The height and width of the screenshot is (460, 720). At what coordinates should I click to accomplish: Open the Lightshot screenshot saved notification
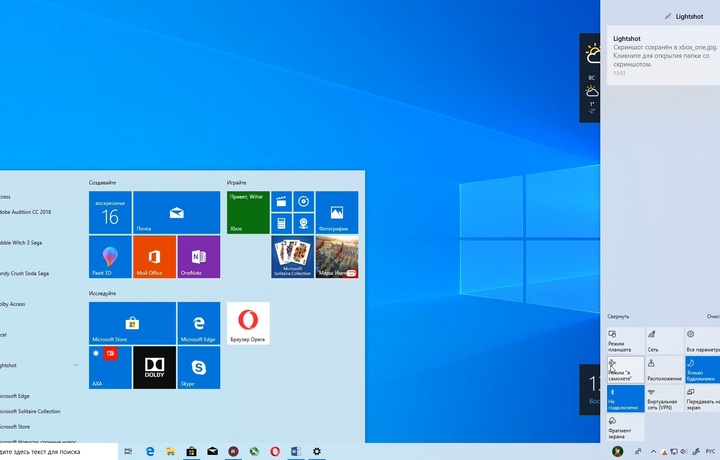664,55
